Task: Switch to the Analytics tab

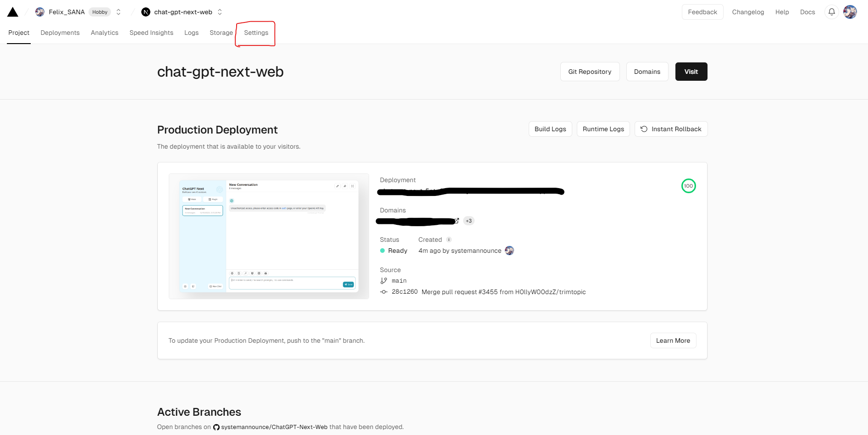Action: point(105,33)
